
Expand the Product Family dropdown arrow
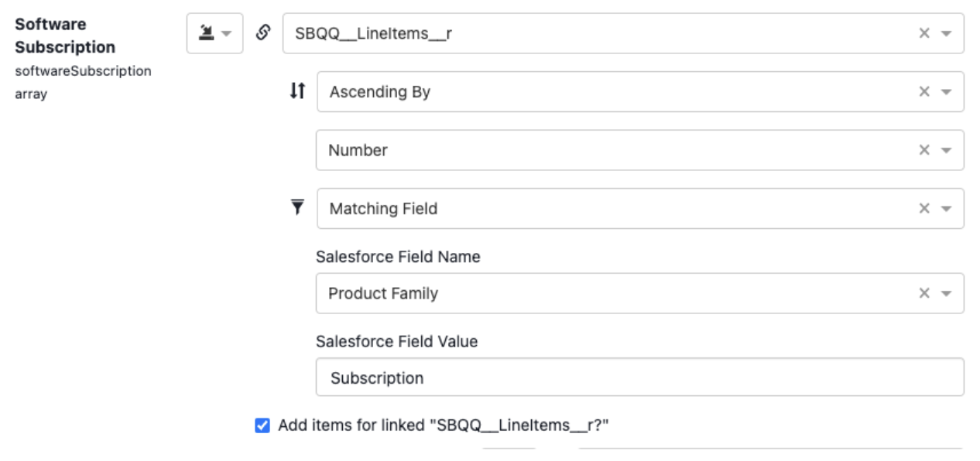[946, 294]
